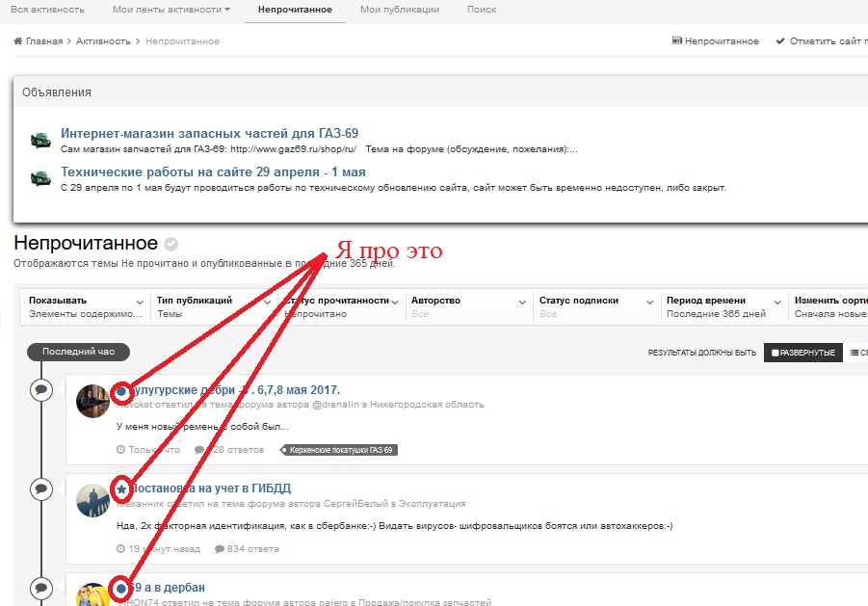Click the speech bubble timeline icon of the first topic

(x=41, y=390)
